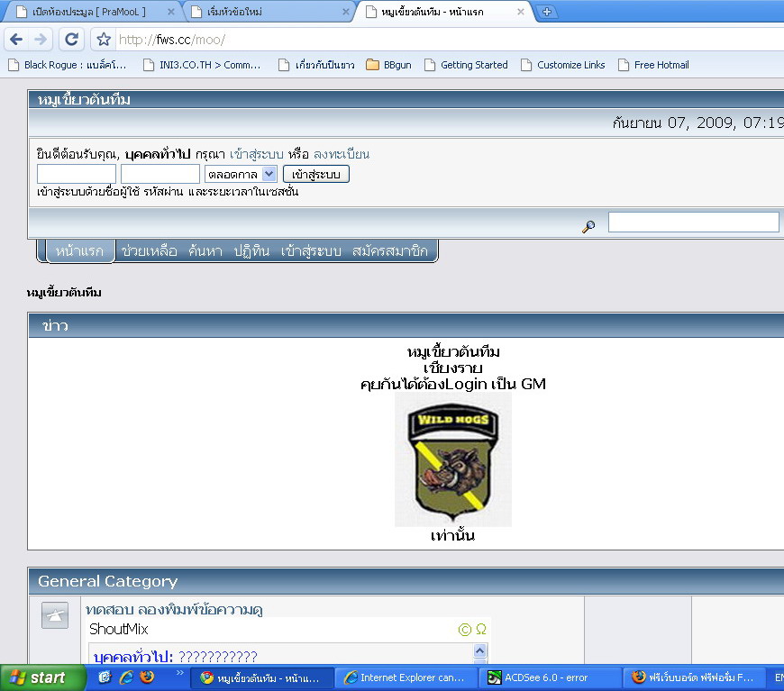The image size is (784, 691).
Task: Click the Wild Hogs boar logo image
Action: (453, 459)
